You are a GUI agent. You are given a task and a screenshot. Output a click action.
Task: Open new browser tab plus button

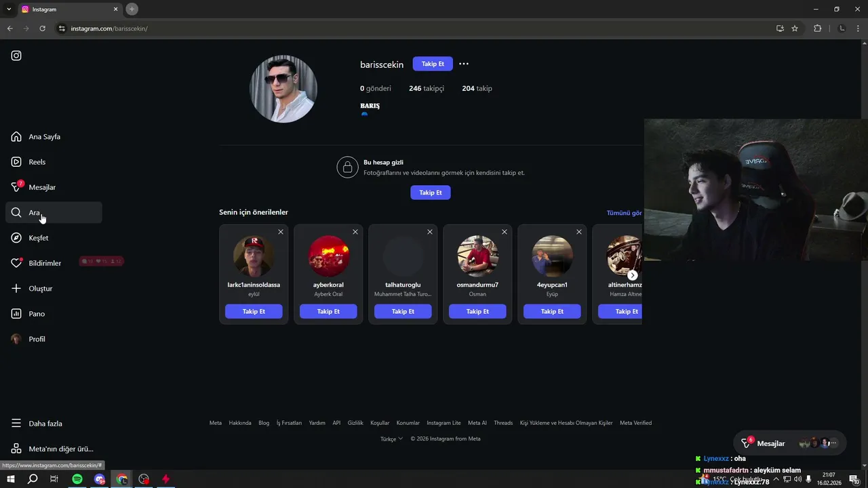coord(132,9)
